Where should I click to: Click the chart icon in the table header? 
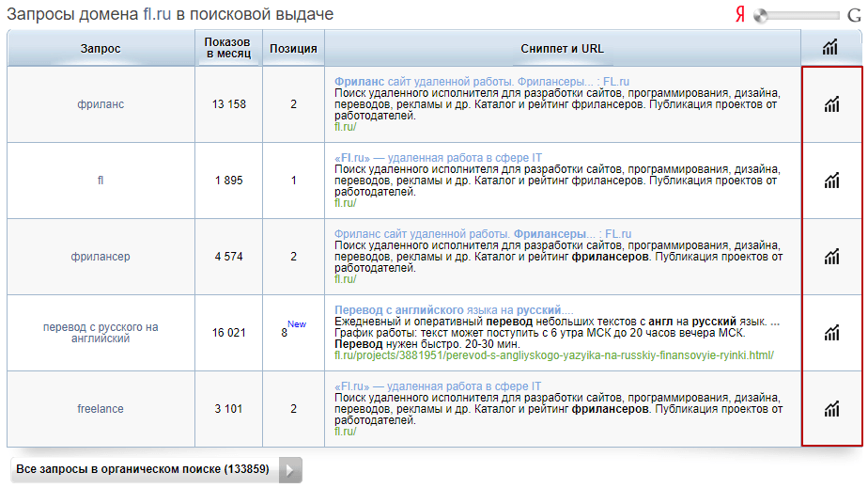point(829,48)
